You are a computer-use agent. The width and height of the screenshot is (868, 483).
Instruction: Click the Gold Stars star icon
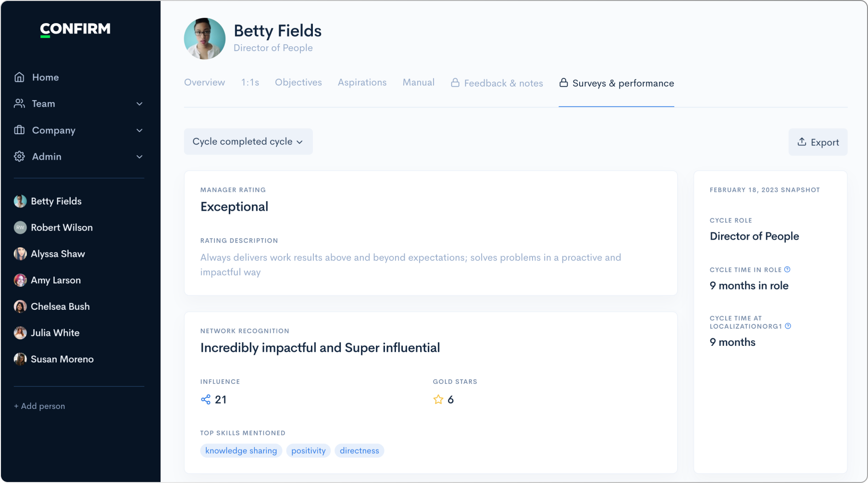coord(438,400)
